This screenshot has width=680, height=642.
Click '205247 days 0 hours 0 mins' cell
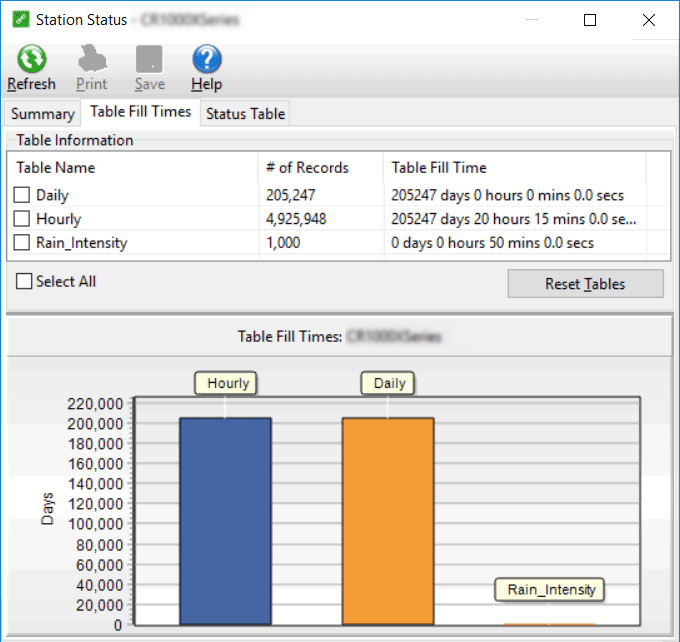[x=507, y=195]
